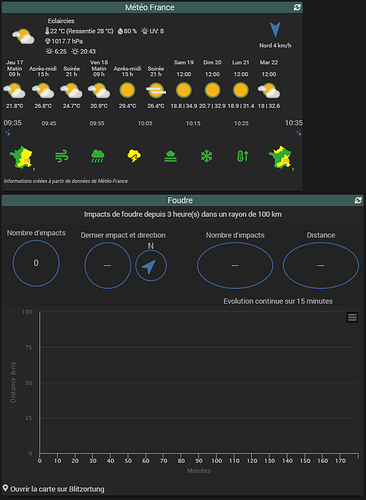Click the Nord 4 km/h wind label

[x=275, y=45]
